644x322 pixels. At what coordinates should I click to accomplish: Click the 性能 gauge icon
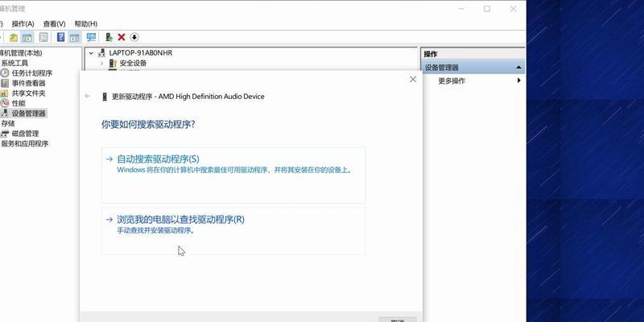coord(5,103)
